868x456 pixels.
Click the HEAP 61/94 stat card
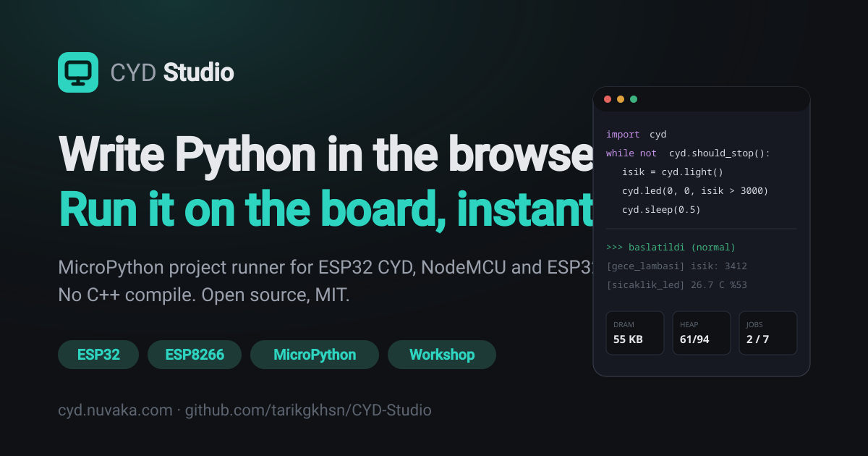(702, 333)
